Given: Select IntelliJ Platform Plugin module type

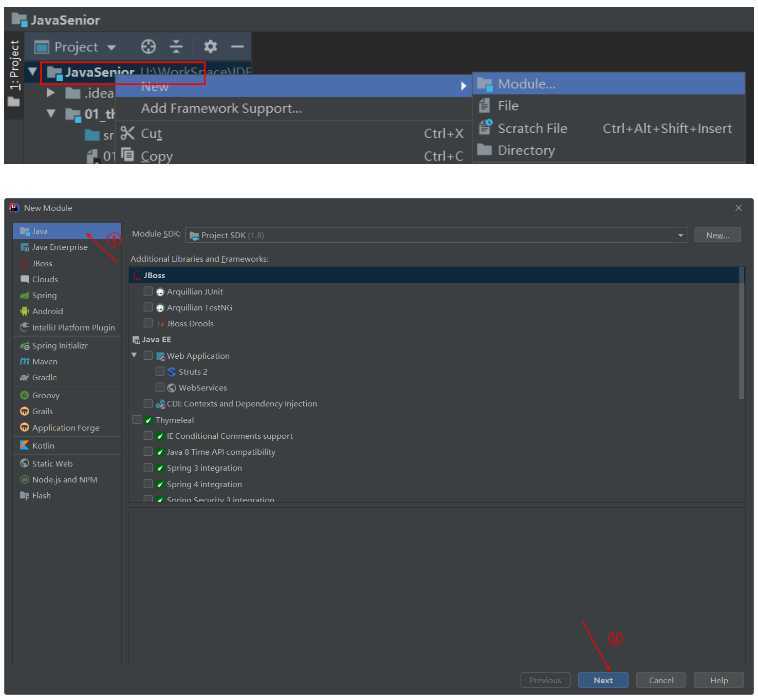Looking at the screenshot, I should click(67, 327).
